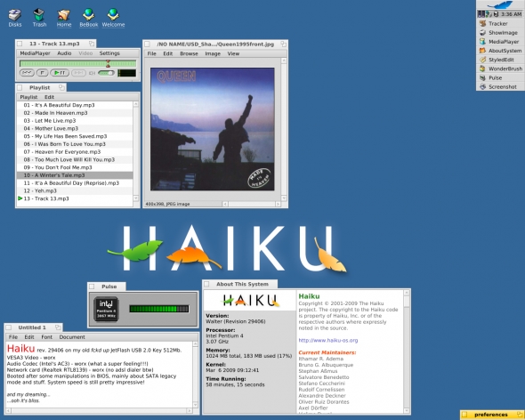The height and width of the screenshot is (420, 525).
Task: Select '02 - Made In Heaven.mp3' in playlist
Action: 75,113
